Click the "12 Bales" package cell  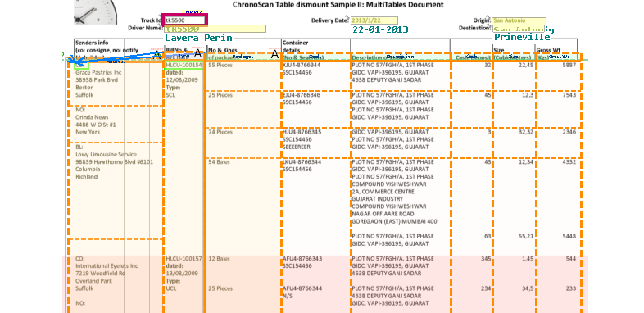pyautogui.click(x=219, y=259)
